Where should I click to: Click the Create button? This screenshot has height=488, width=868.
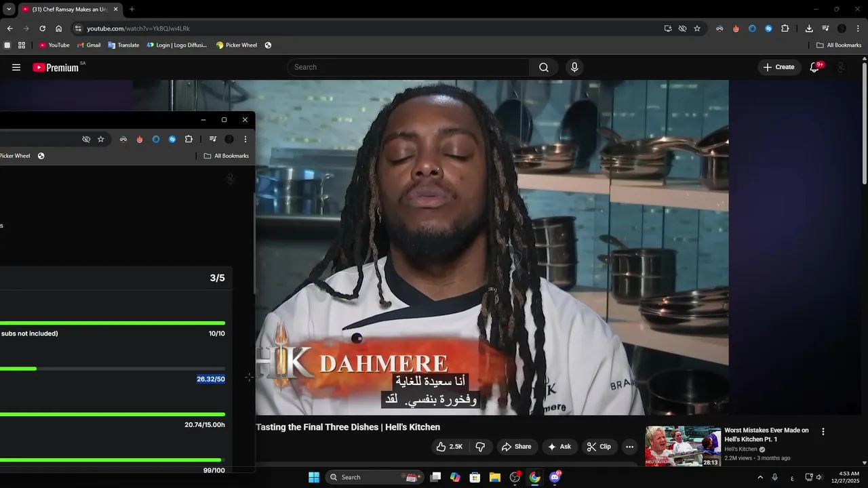[x=778, y=67]
